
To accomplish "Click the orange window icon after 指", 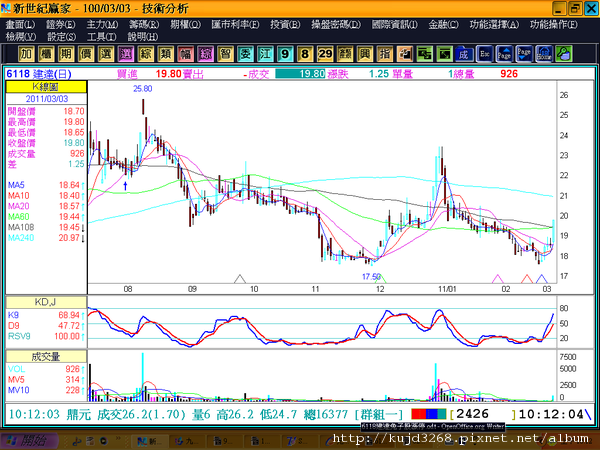I will coord(404,54).
